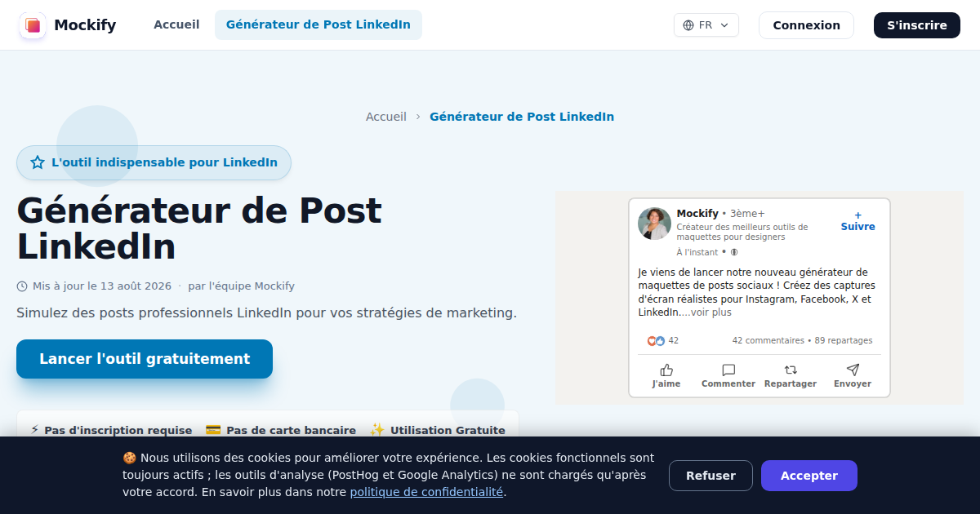Click the Générateur de Post LinkedIn main heading
The width and height of the screenshot is (980, 514).
coord(199,228)
